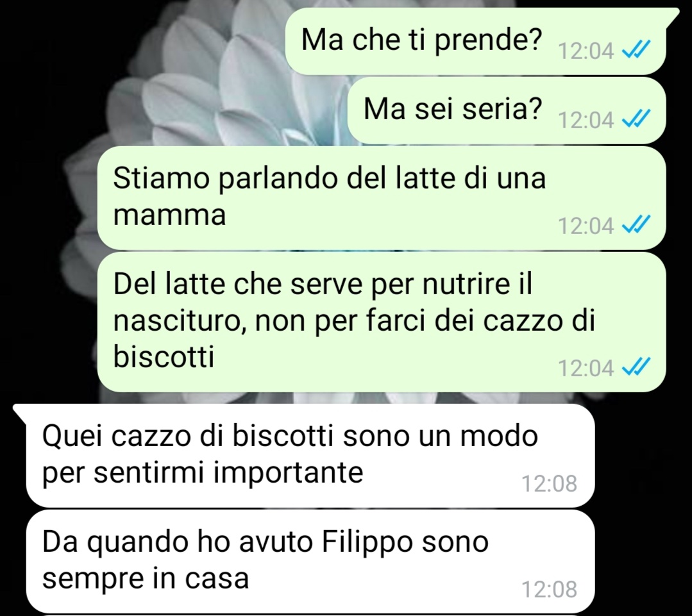
Task: Click the 12:08 time on "per sentirmi importante"
Action: coord(550,483)
